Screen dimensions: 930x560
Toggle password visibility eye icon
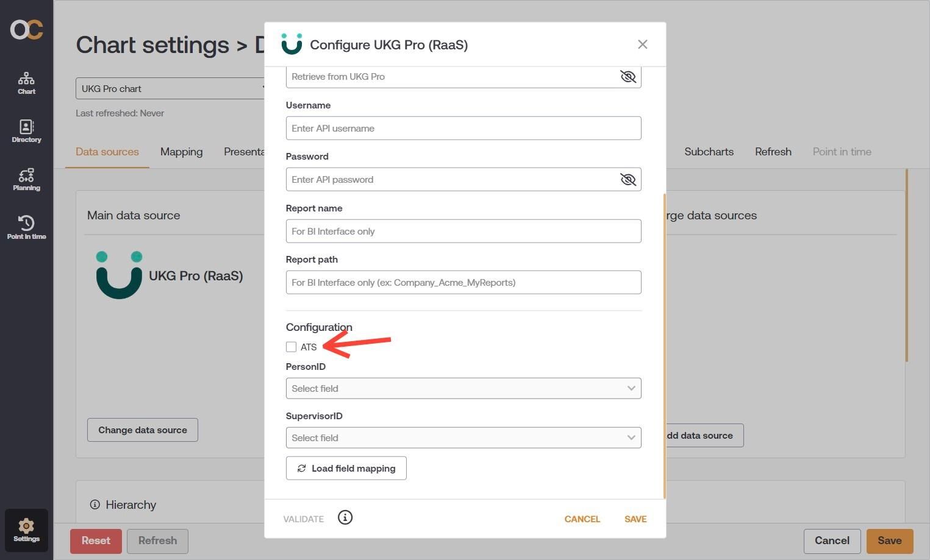click(x=628, y=179)
